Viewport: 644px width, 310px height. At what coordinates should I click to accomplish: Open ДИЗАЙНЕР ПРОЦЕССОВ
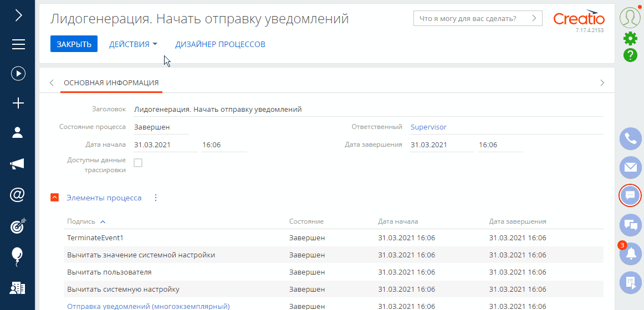pyautogui.click(x=220, y=44)
